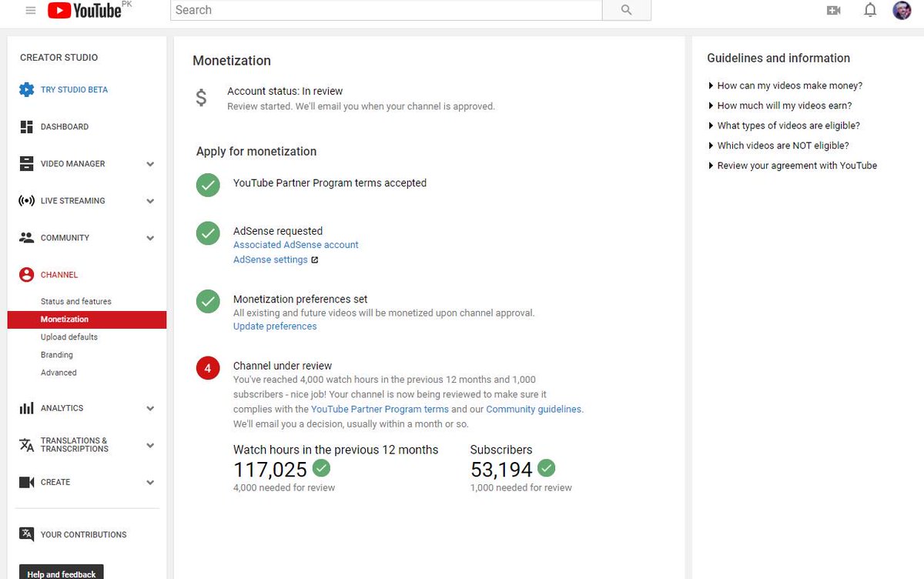Click into the Search input field
Image resolution: width=924 pixels, height=579 pixels.
(386, 10)
